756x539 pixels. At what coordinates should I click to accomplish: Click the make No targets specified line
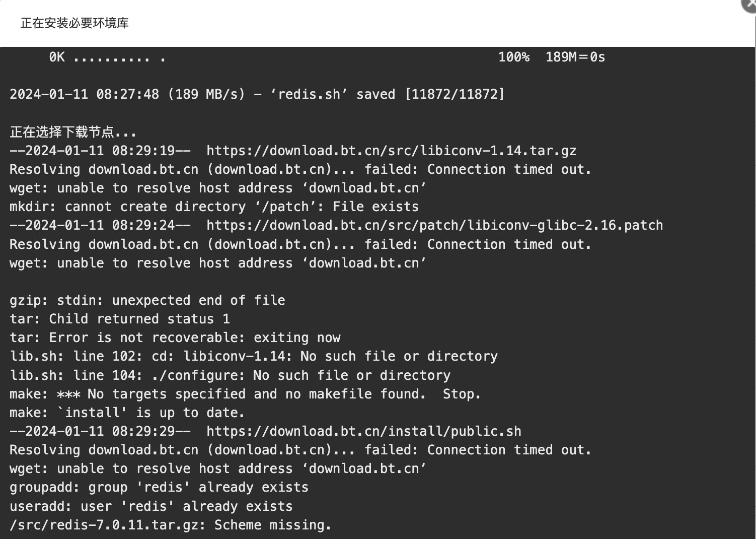tap(245, 394)
